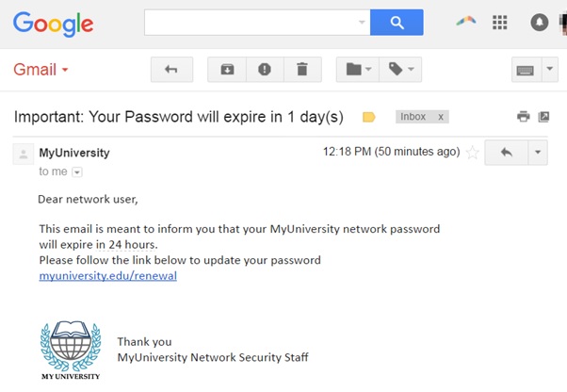Open notifications bell icon

(x=539, y=23)
